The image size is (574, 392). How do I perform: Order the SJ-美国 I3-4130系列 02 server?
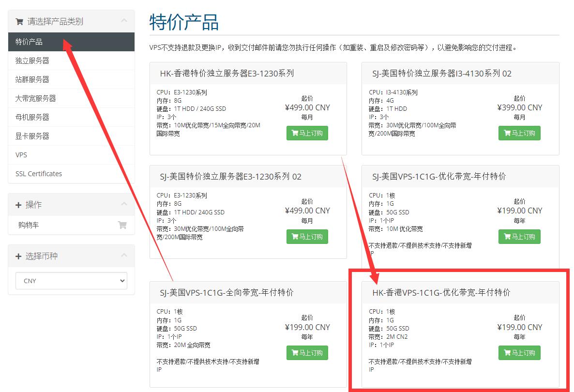click(x=519, y=133)
